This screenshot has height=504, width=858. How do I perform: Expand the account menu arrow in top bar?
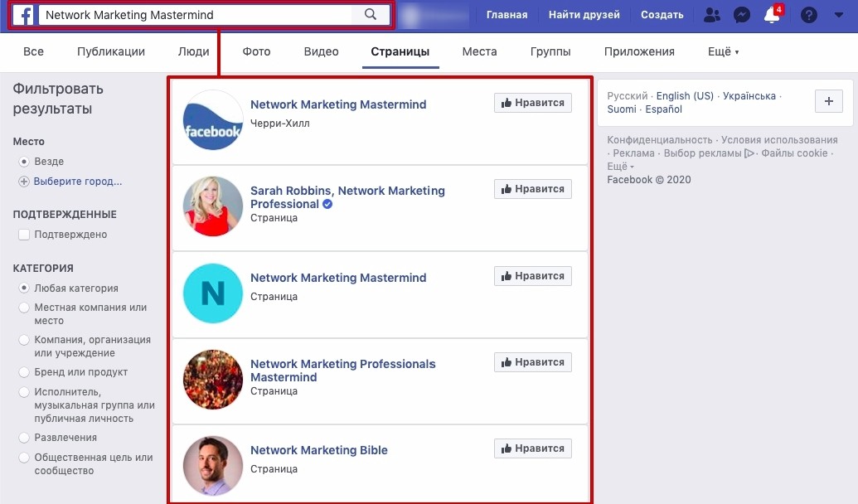tap(838, 15)
